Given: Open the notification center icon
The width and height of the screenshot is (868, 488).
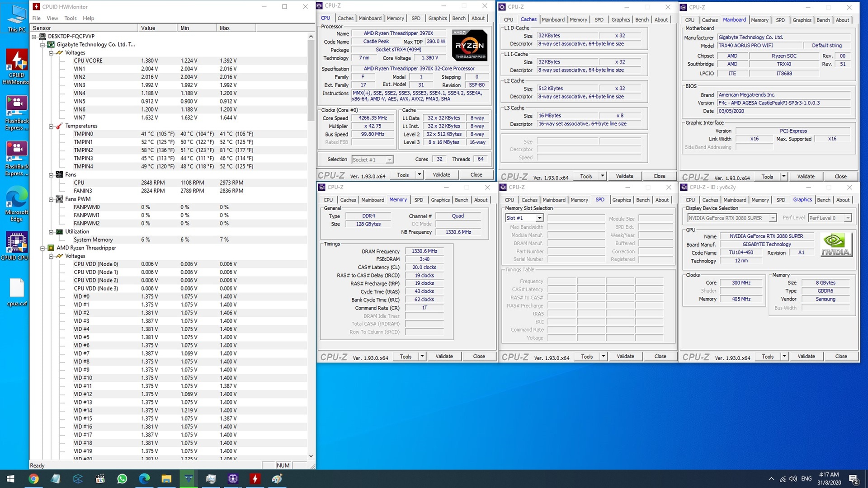Looking at the screenshot, I should pos(854,479).
